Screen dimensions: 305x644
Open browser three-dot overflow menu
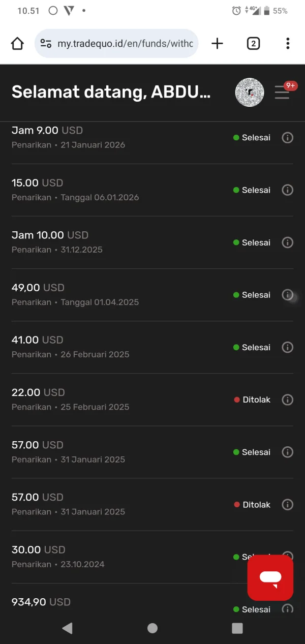pos(288,44)
